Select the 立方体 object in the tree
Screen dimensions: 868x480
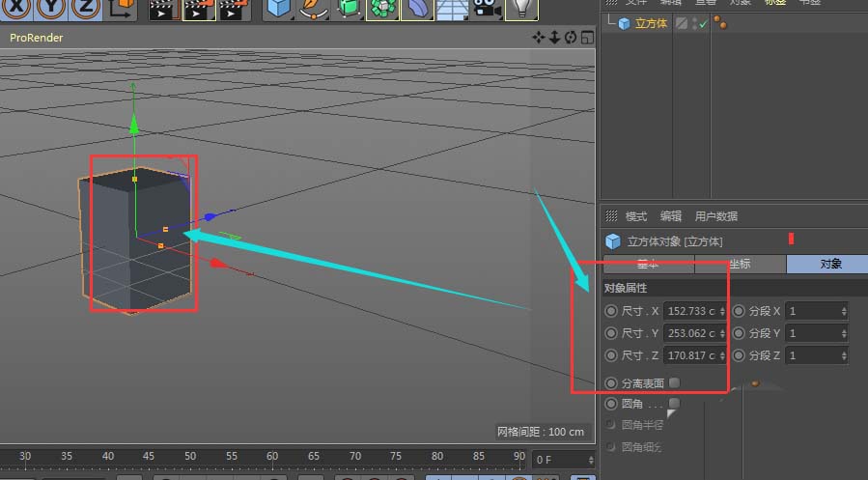(650, 23)
